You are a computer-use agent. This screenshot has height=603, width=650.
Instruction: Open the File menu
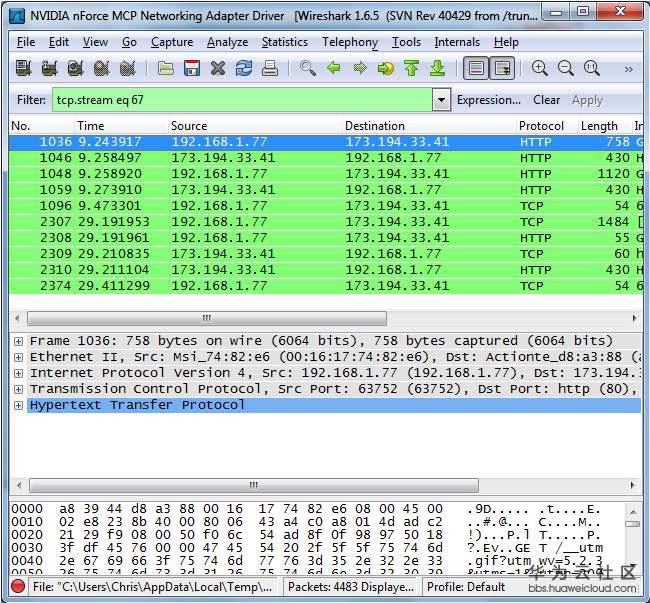point(26,42)
